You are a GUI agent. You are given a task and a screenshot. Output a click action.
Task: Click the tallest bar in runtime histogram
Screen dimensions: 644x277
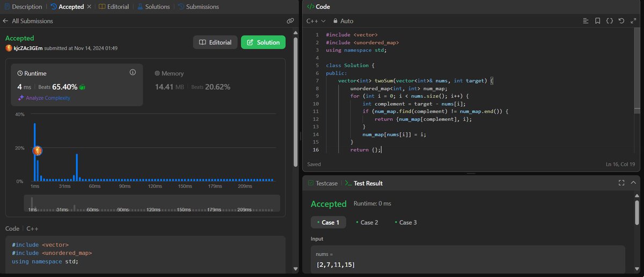[35, 152]
